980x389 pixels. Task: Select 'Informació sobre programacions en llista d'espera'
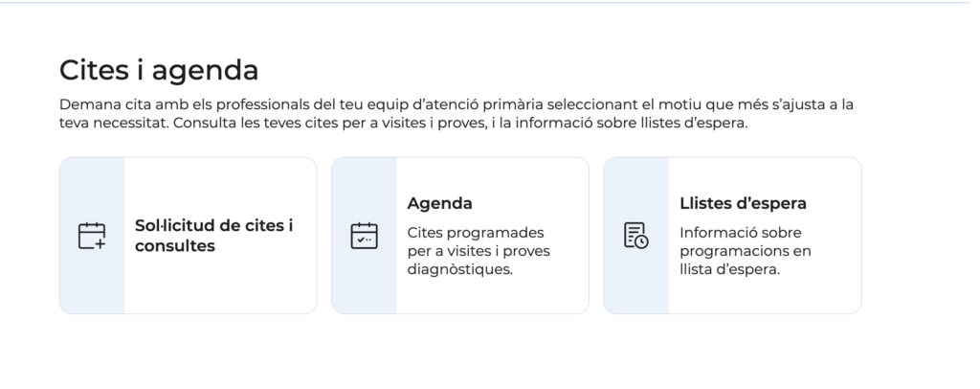pyautogui.click(x=745, y=251)
